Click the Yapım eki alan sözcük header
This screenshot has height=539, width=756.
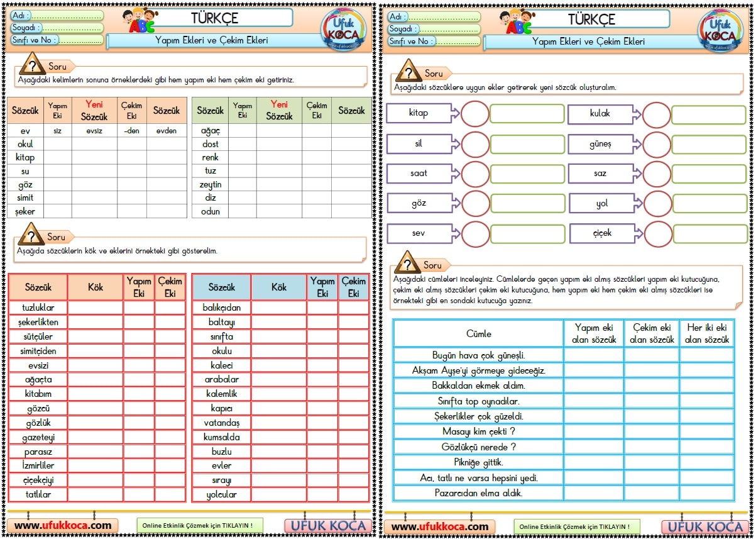tap(593, 333)
